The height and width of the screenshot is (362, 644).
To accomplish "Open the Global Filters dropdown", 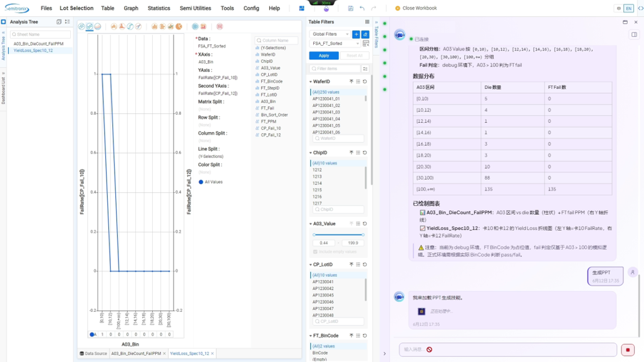I will [330, 34].
